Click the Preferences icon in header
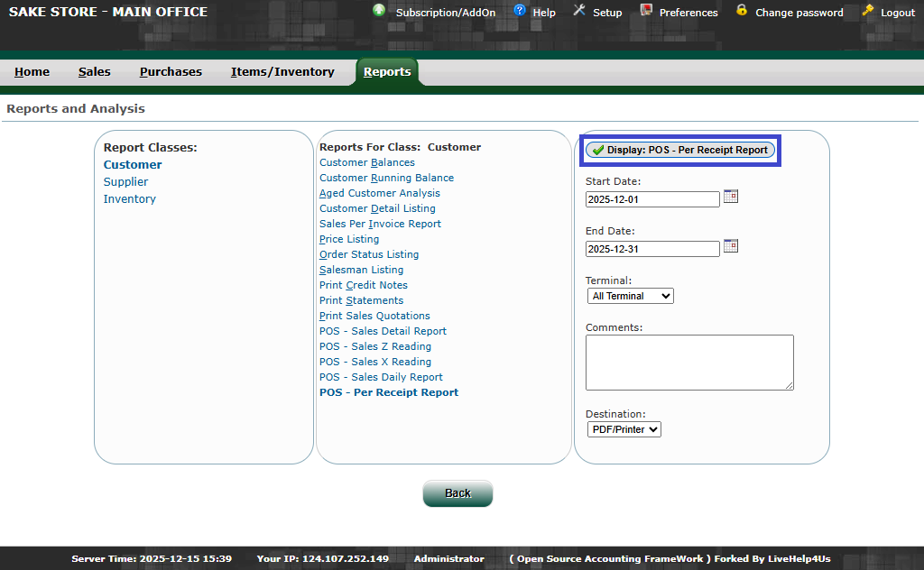The width and height of the screenshot is (924, 570). 646,11
